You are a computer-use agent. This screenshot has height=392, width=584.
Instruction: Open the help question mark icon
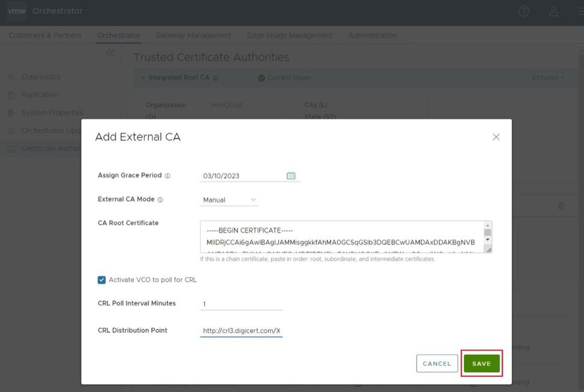coord(523,11)
